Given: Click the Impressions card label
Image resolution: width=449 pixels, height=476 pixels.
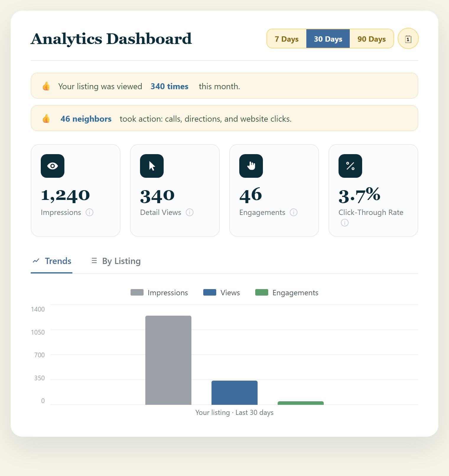Looking at the screenshot, I should [61, 212].
